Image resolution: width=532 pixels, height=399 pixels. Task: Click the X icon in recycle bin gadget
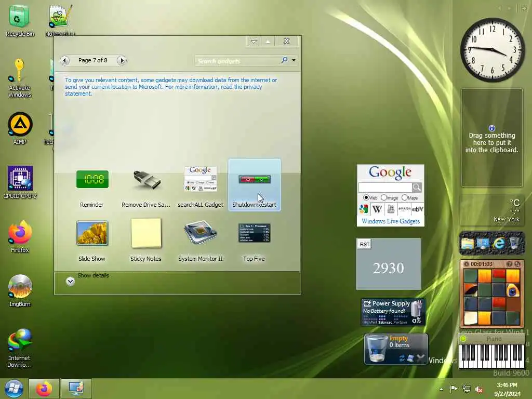pyautogui.click(x=421, y=357)
